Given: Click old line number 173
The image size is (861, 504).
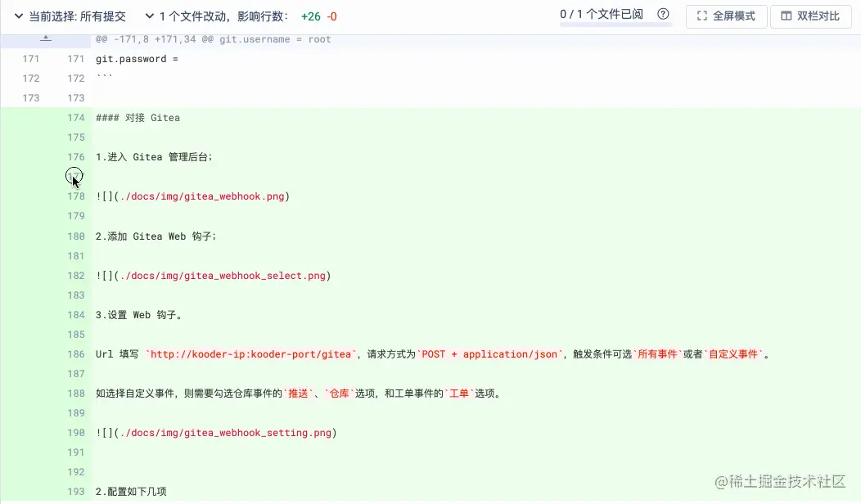Looking at the screenshot, I should tap(31, 98).
